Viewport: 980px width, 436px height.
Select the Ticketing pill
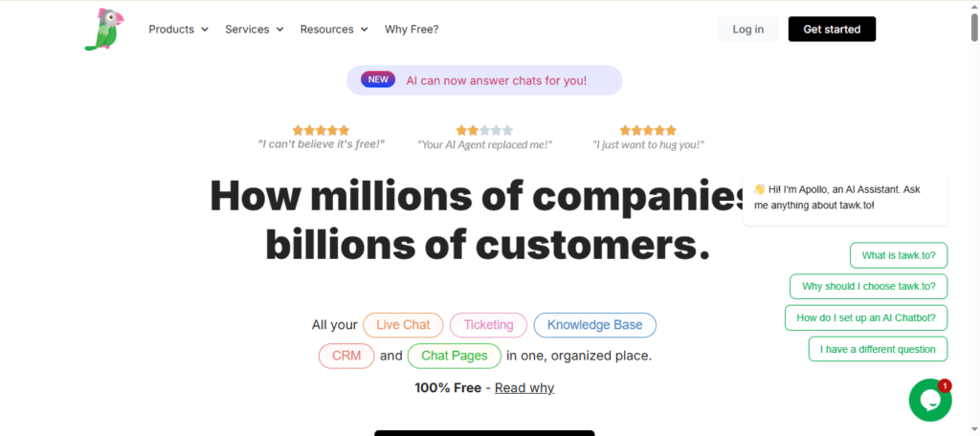[x=488, y=325]
